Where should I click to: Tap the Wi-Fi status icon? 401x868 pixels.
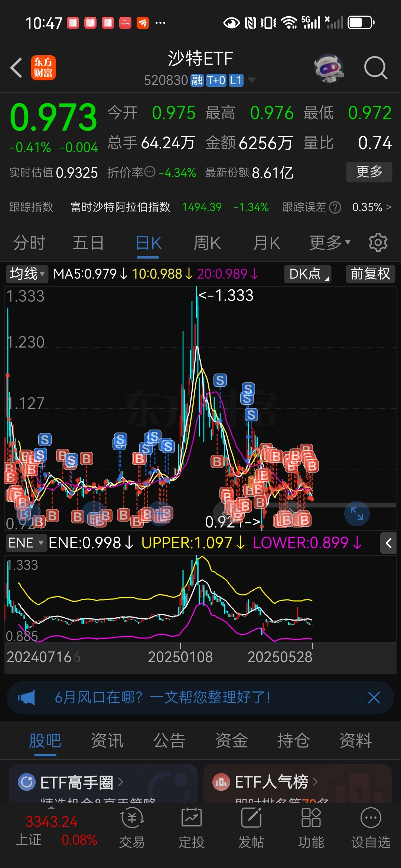coord(289,23)
